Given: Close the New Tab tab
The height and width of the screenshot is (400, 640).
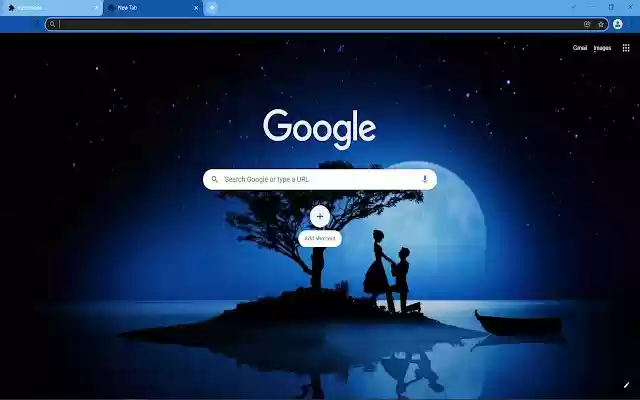Looking at the screenshot, I should tap(196, 8).
